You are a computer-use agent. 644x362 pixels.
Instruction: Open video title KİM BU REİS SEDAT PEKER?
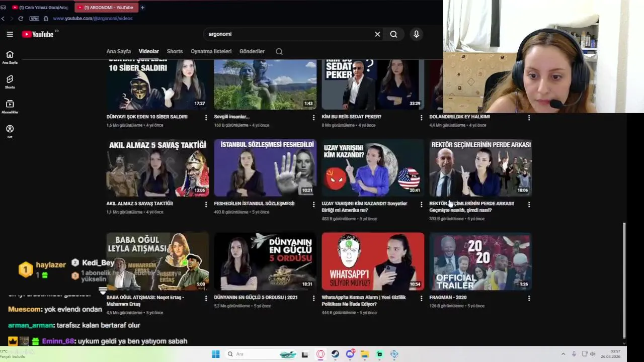351,117
